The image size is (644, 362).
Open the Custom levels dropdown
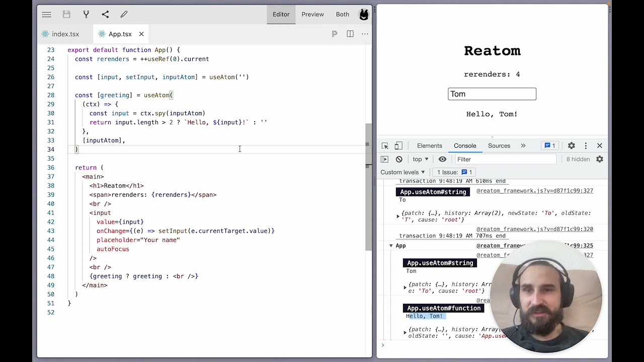[403, 172]
